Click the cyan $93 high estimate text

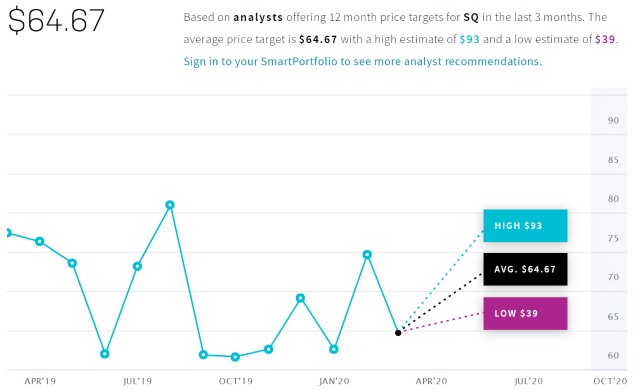[x=469, y=39]
